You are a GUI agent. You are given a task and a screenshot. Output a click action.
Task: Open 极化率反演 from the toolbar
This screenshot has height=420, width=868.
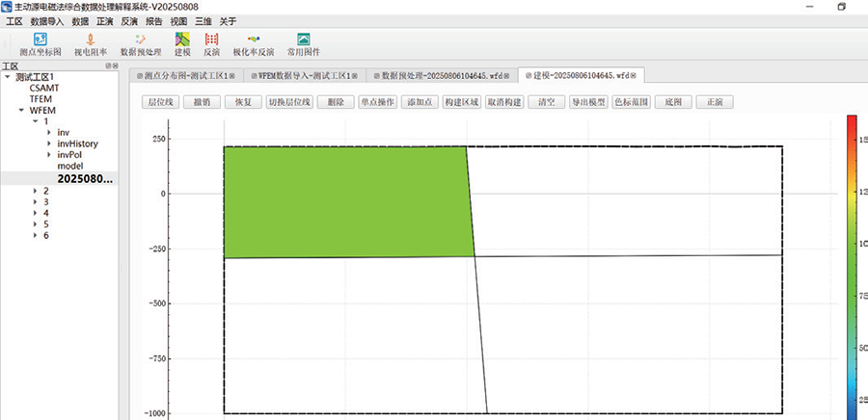coord(254,43)
